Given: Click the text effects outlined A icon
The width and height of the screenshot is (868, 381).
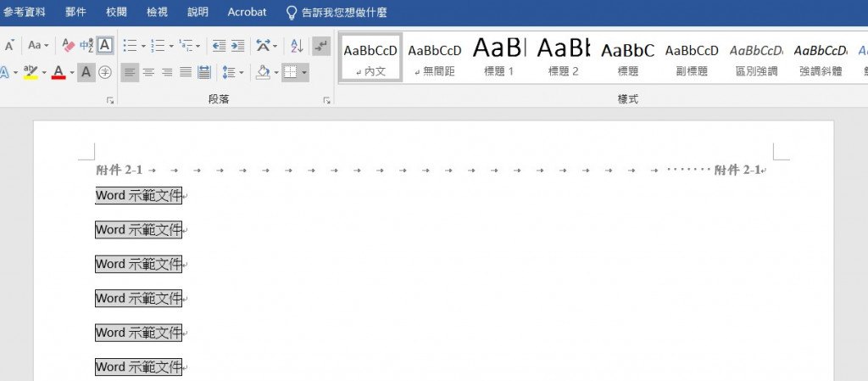Looking at the screenshot, I should [x=4, y=72].
